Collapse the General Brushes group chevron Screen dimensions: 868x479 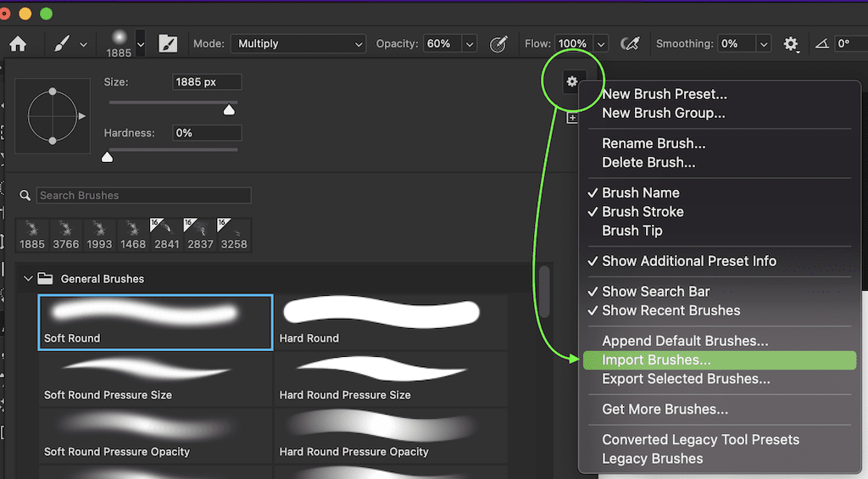tap(28, 279)
